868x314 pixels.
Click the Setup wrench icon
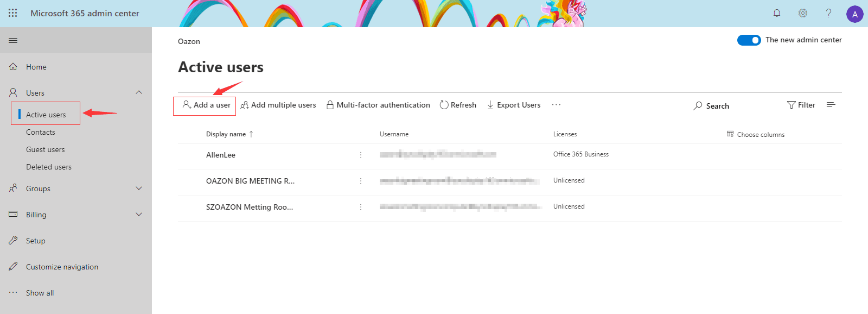click(x=13, y=240)
